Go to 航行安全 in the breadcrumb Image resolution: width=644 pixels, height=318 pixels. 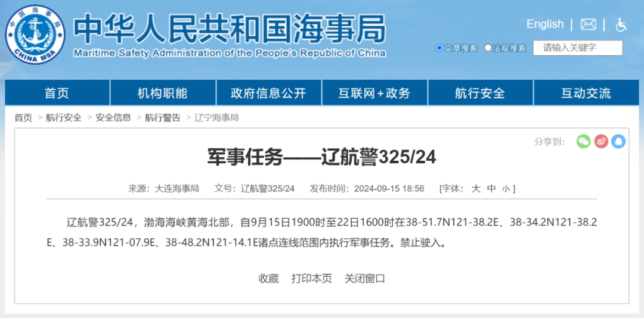point(64,118)
